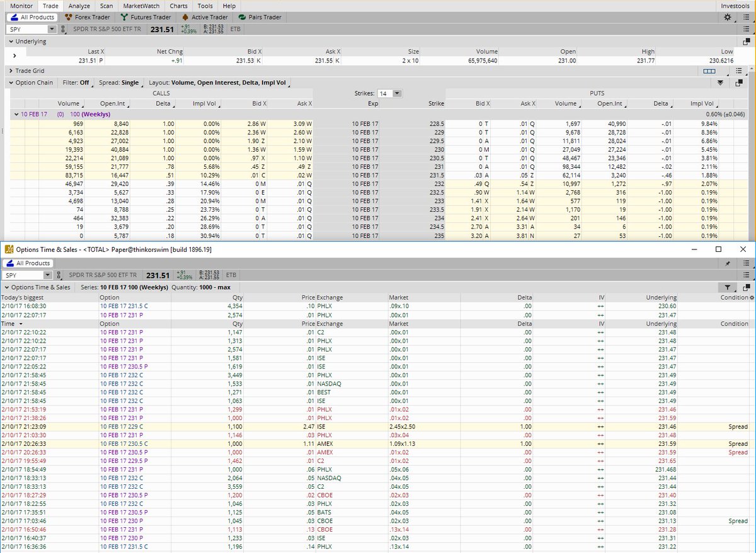756x553 pixels.
Task: Click the 10 FEB 17 229 C spread trade row
Action: [378, 426]
